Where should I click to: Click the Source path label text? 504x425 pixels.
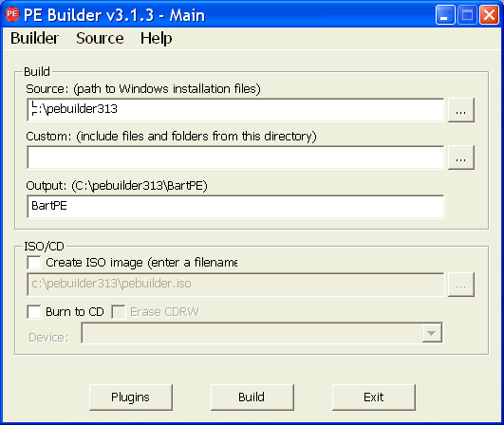[x=143, y=89]
